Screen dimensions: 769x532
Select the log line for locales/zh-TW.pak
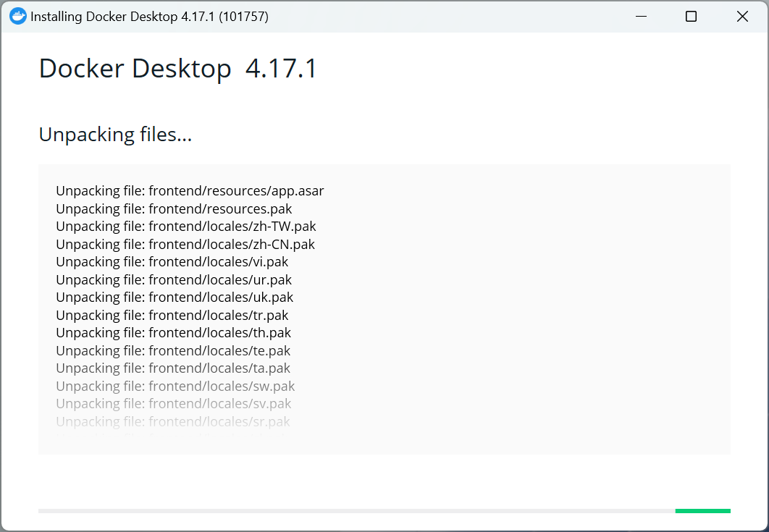(x=186, y=227)
